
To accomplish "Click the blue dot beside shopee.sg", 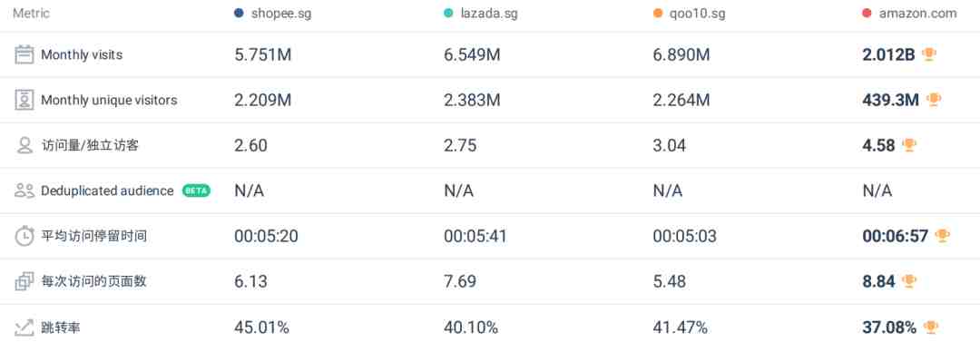I will click(x=239, y=13).
